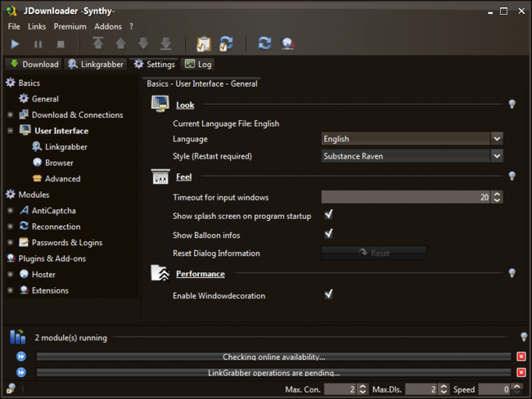Cancel the Checking online availability task
This screenshot has height=399, width=532.
tap(521, 356)
